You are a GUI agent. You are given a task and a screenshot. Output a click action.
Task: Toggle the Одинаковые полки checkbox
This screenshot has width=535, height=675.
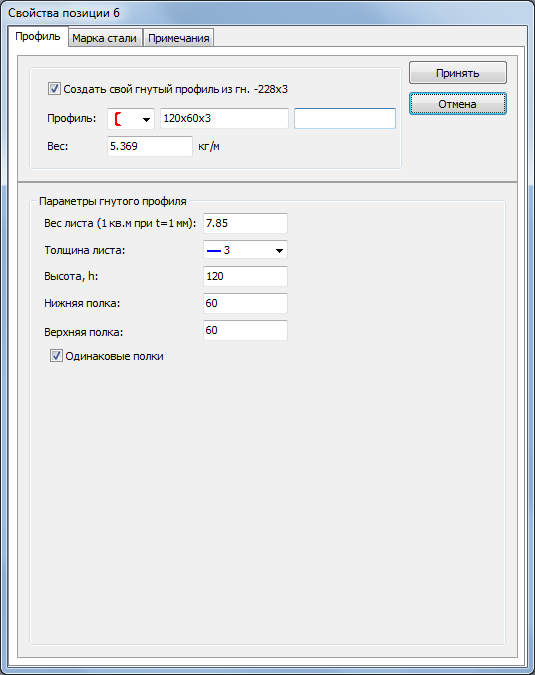[x=56, y=356]
